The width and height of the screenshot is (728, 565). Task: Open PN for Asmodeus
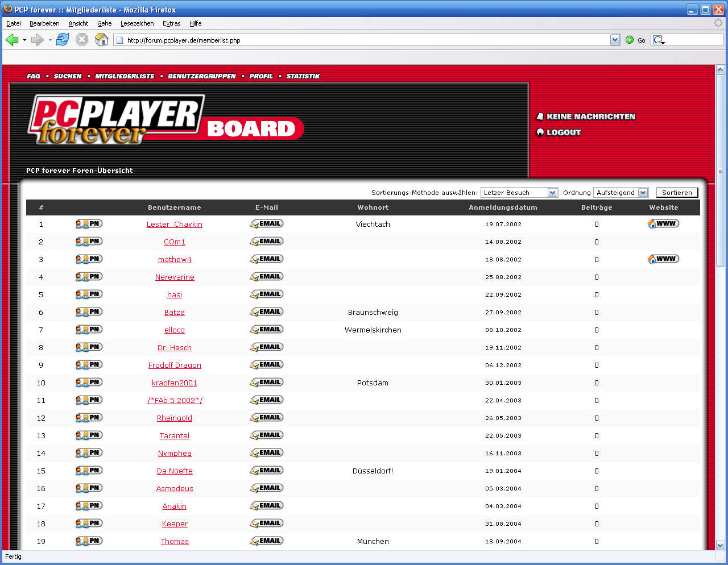pyautogui.click(x=89, y=488)
